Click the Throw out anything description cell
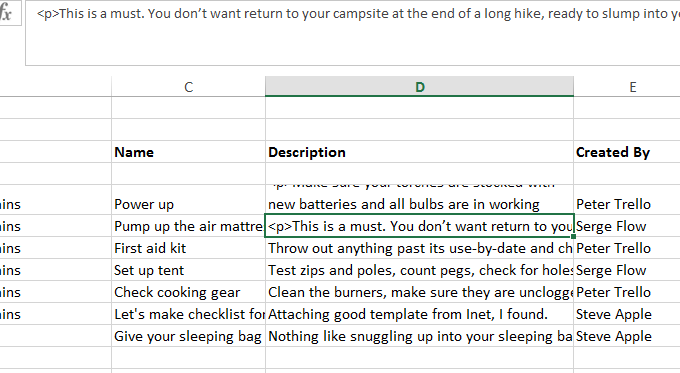The height and width of the screenshot is (373, 680). pyautogui.click(x=419, y=248)
